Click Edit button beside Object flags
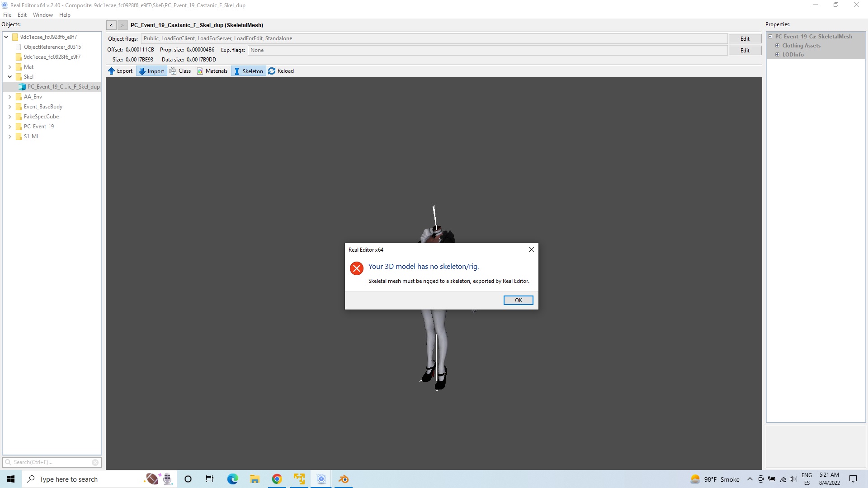 745,39
